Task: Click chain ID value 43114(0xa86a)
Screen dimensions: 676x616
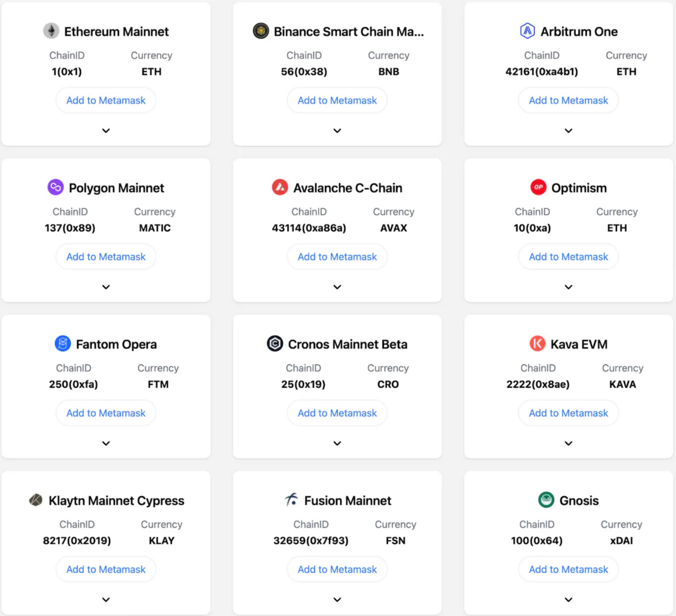Action: pos(309,228)
